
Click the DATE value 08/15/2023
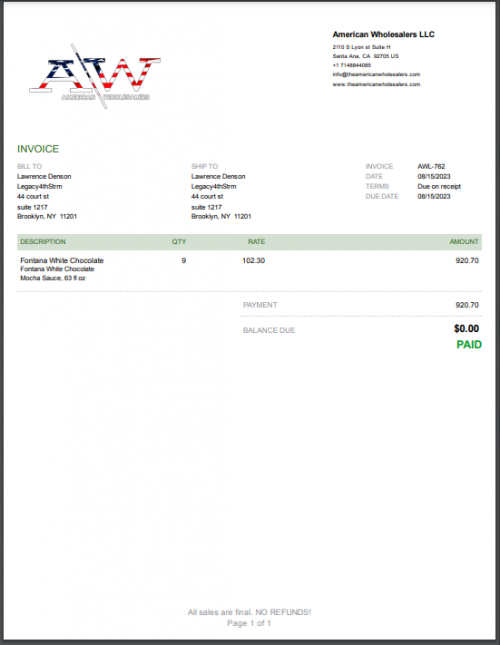tap(434, 176)
